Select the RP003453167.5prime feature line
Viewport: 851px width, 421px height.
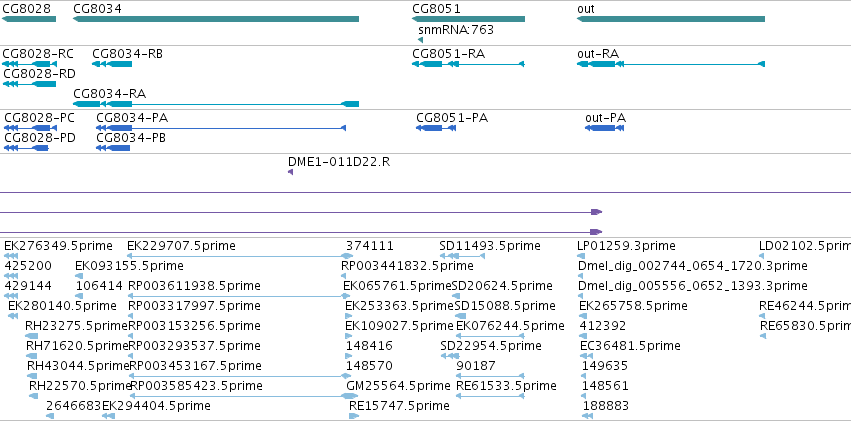click(240, 375)
